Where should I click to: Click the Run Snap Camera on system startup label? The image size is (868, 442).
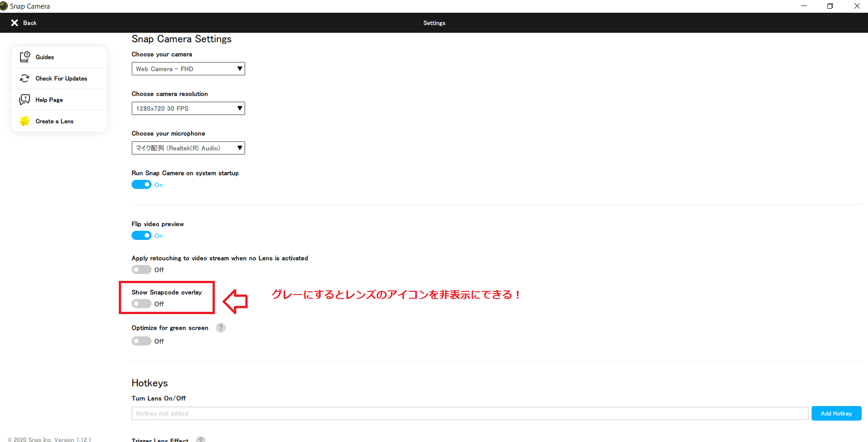point(185,173)
